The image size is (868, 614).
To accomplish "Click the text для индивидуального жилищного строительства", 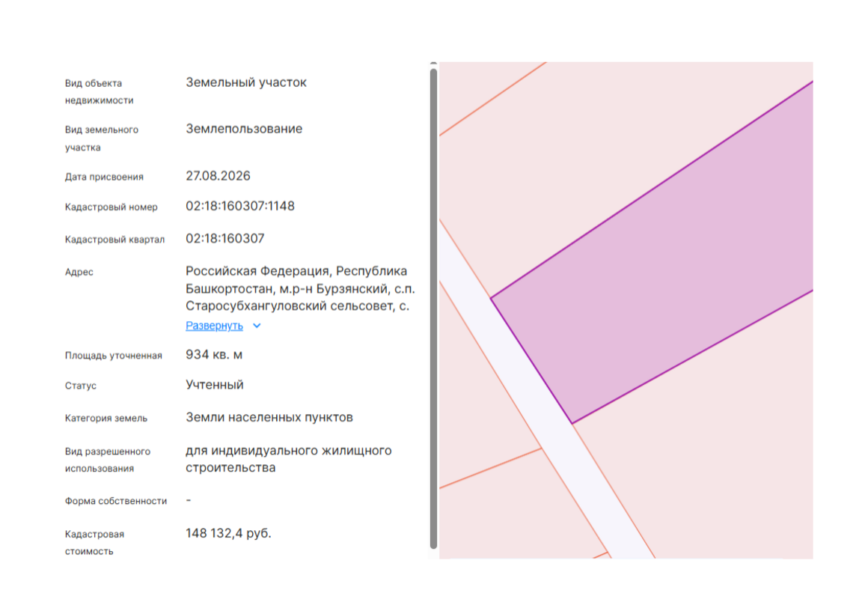I will tap(288, 459).
